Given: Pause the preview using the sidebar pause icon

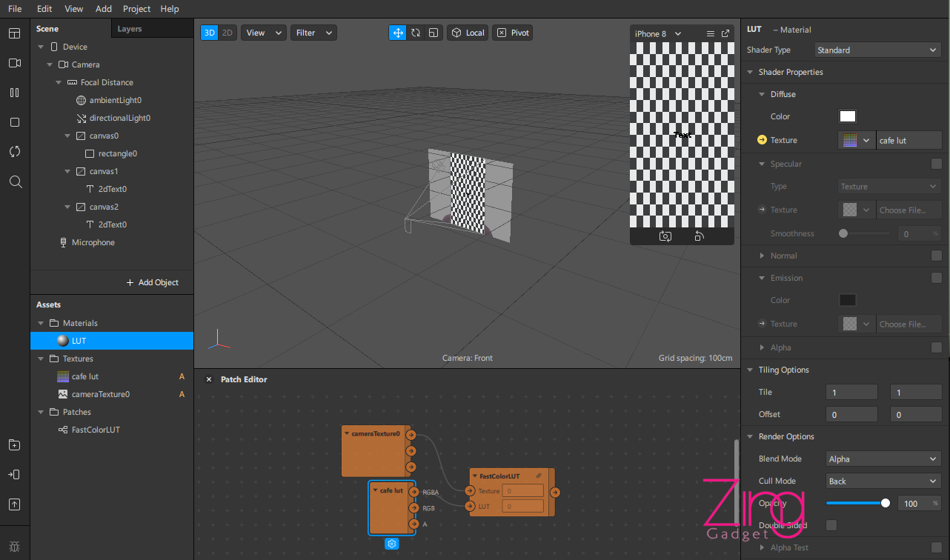Looking at the screenshot, I should (15, 93).
